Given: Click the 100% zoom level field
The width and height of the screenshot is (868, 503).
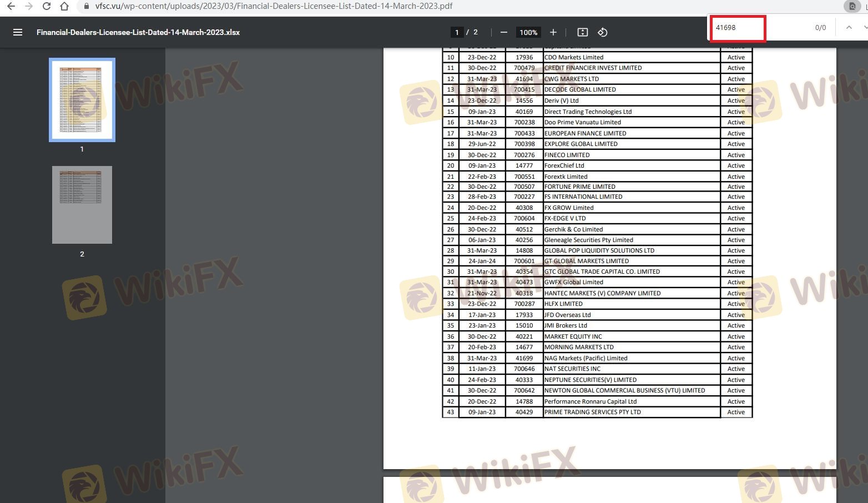Looking at the screenshot, I should point(528,32).
